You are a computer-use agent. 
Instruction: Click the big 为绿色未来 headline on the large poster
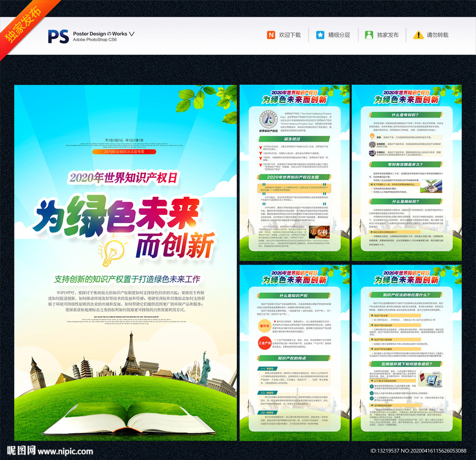(x=116, y=216)
